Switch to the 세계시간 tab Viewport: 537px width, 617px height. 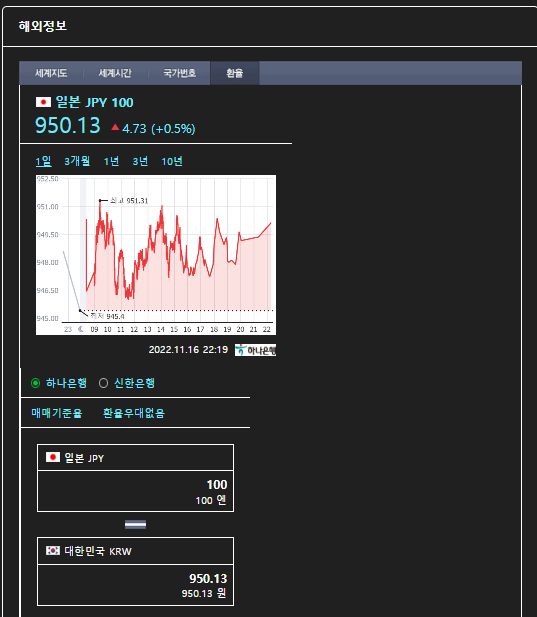(115, 73)
